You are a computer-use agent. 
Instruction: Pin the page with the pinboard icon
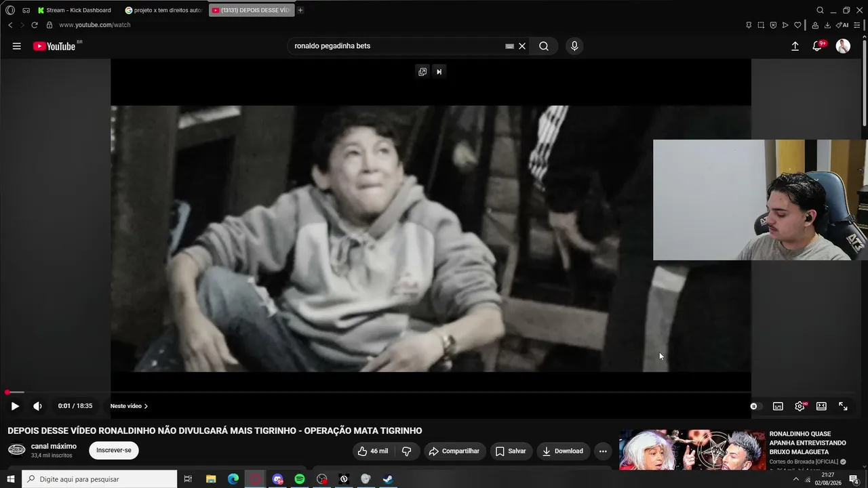749,25
